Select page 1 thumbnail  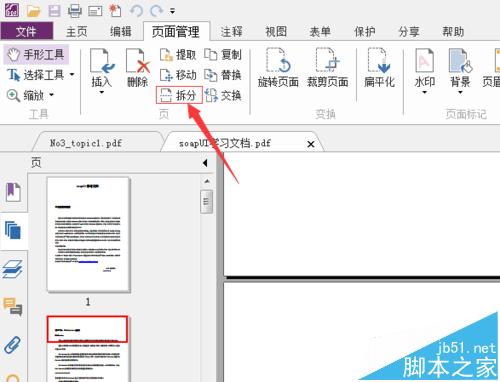[88, 235]
